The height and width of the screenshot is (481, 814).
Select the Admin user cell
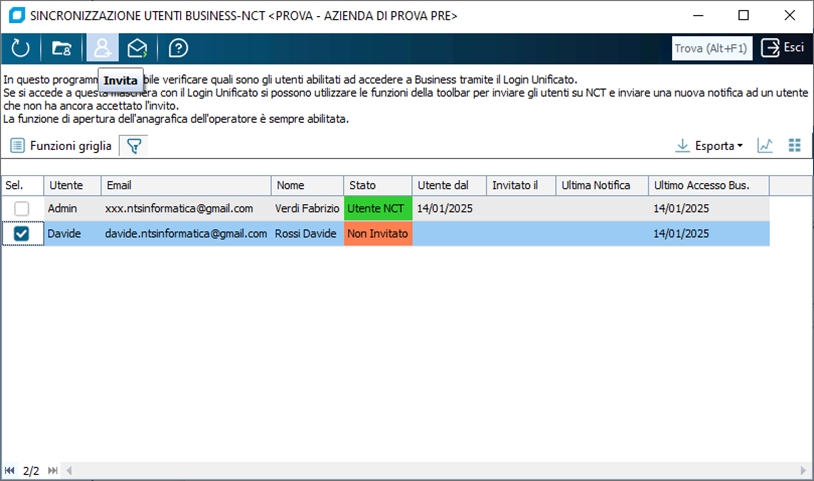(72, 209)
